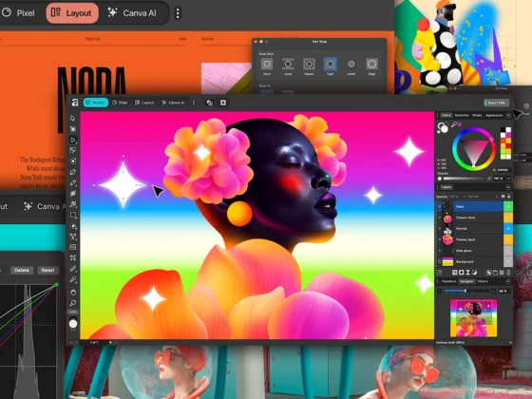532x399 pixels.
Task: Toggle visibility of the Stars layer
Action: (508, 206)
